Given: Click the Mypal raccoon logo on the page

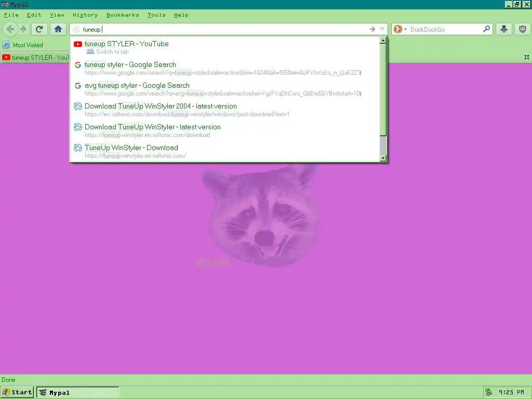Looking at the screenshot, I should pos(261,216).
